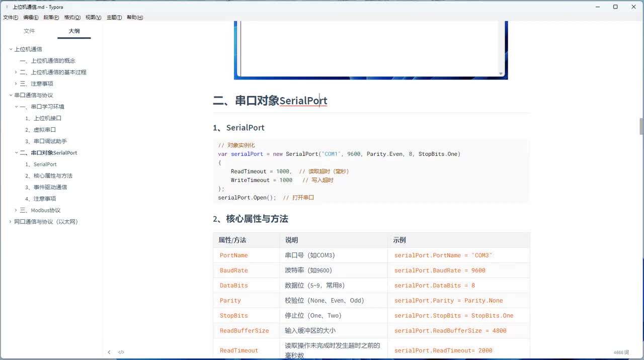Click the BaudRate table cell
This screenshot has width=644, height=360.
coord(247,271)
